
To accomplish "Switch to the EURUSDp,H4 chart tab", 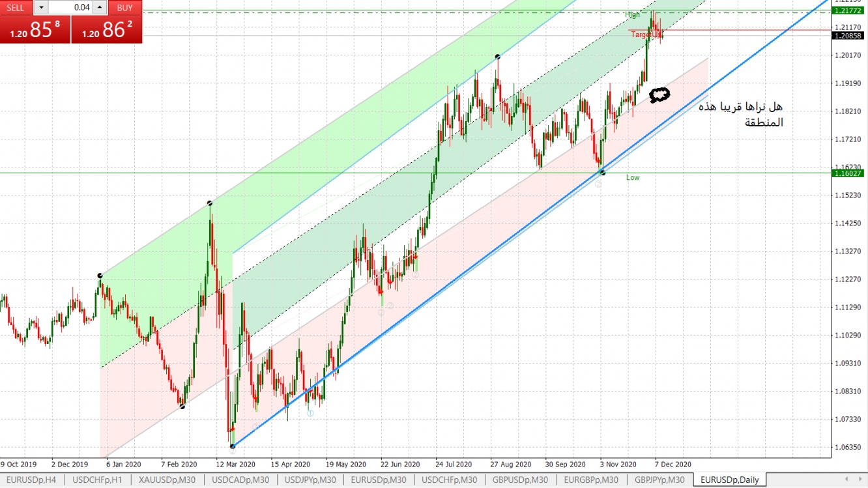I will coord(32,480).
